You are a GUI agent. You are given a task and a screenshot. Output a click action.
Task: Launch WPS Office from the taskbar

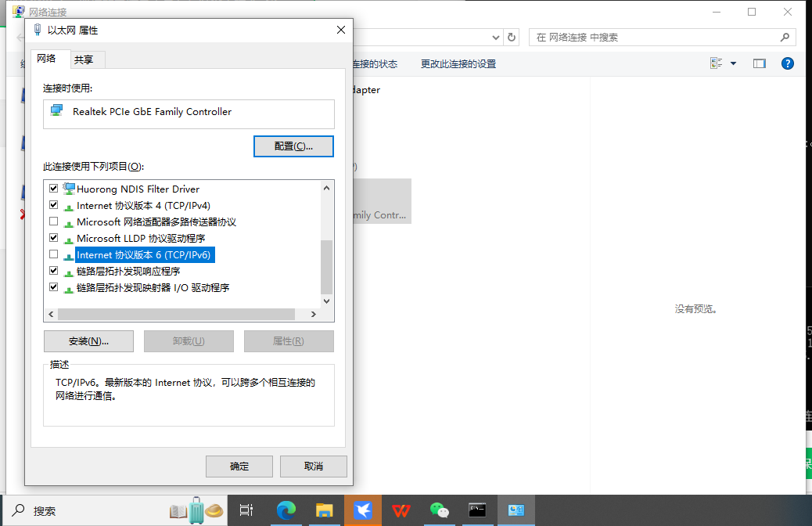(x=401, y=510)
